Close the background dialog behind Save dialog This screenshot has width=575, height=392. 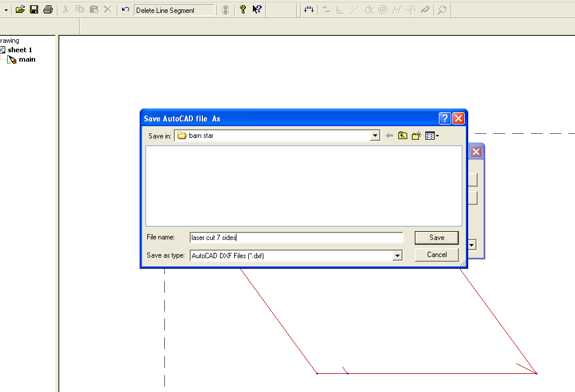click(476, 152)
